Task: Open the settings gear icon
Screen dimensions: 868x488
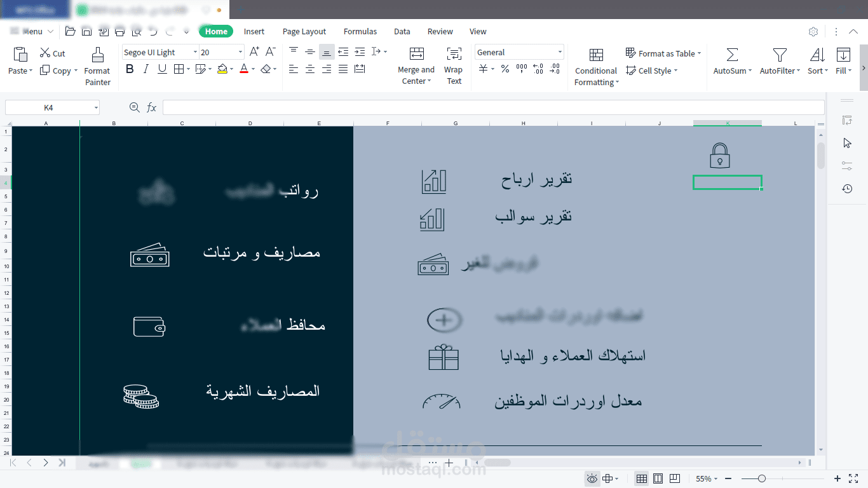Action: (813, 32)
